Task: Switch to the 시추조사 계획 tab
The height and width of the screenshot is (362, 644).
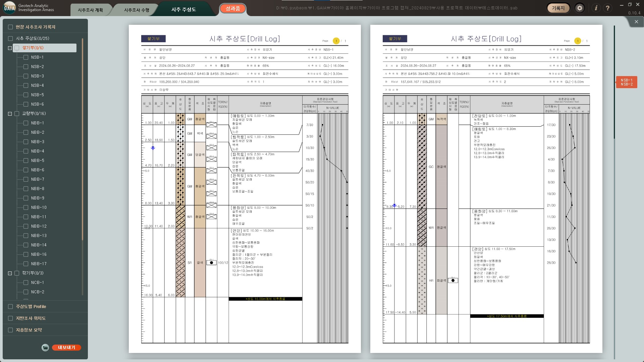Action: (90, 10)
